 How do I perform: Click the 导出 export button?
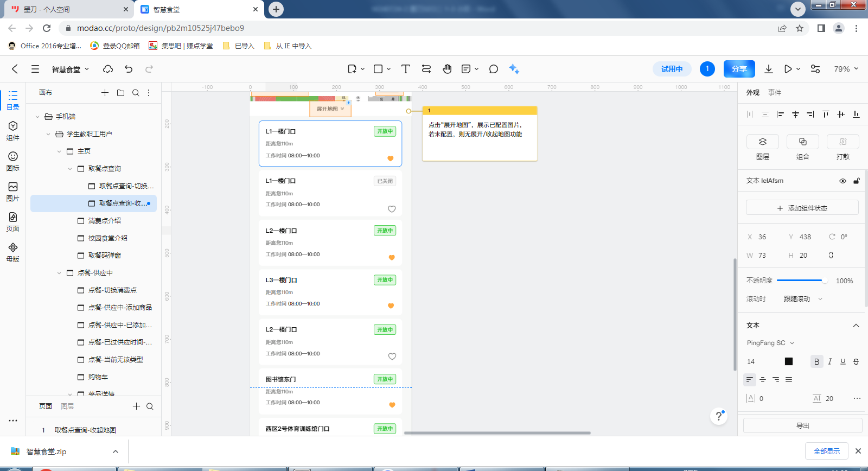click(803, 425)
